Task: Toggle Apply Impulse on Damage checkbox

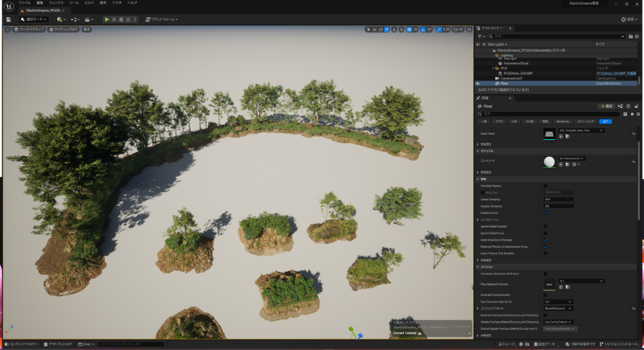Action: 546,240
